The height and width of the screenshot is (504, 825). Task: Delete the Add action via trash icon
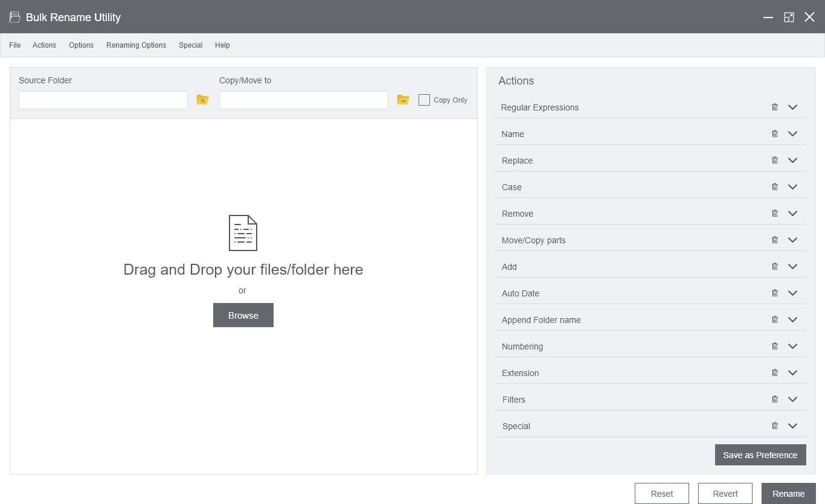point(775,266)
